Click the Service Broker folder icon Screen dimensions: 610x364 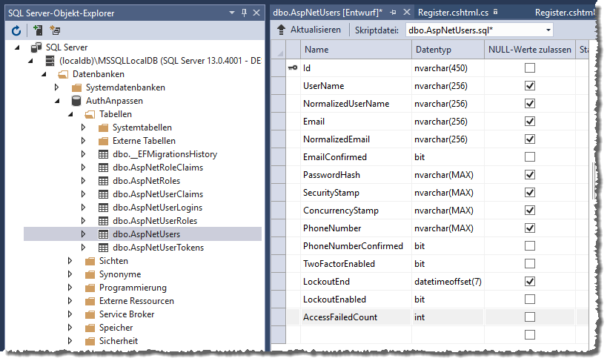coord(90,314)
